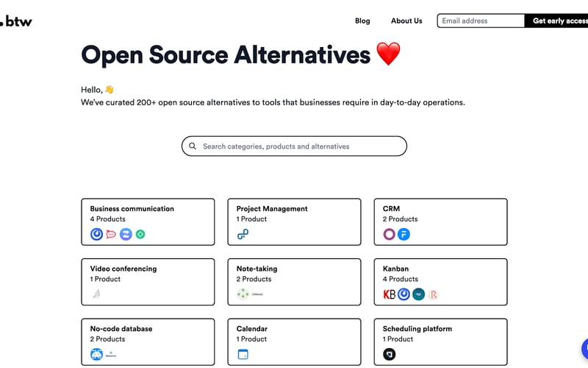Select the teal round icon in the Kanban card
Image resolution: width=588 pixels, height=368 pixels.
pyautogui.click(x=418, y=294)
